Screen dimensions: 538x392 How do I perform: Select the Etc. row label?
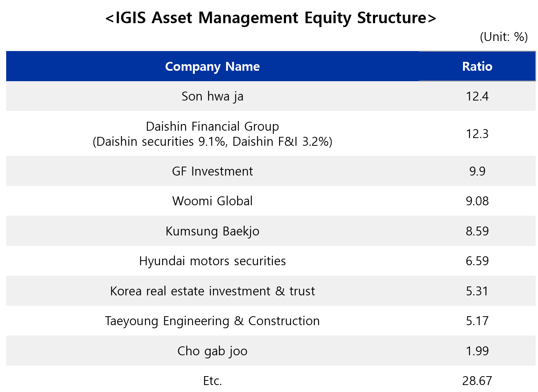click(212, 381)
